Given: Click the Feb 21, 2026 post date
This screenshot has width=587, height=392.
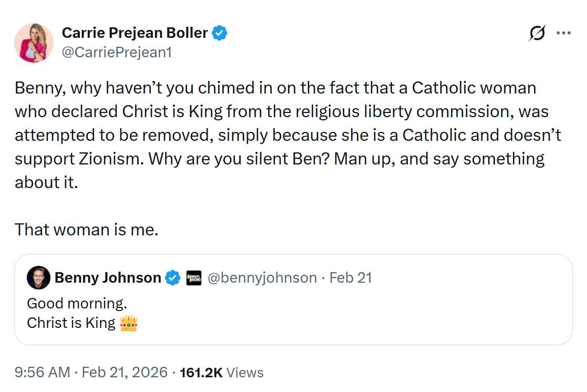Looking at the screenshot, I should [x=125, y=373].
